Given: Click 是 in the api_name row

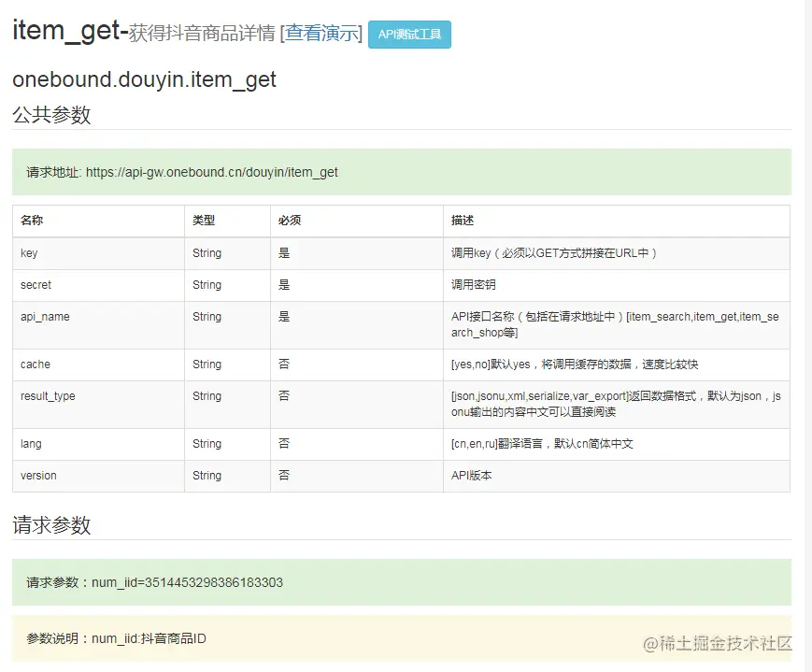Looking at the screenshot, I should [284, 317].
